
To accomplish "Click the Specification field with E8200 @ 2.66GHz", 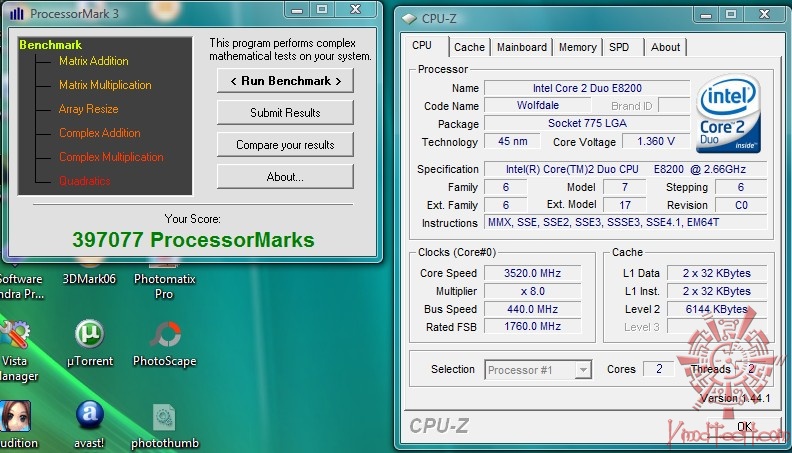I will click(625, 169).
